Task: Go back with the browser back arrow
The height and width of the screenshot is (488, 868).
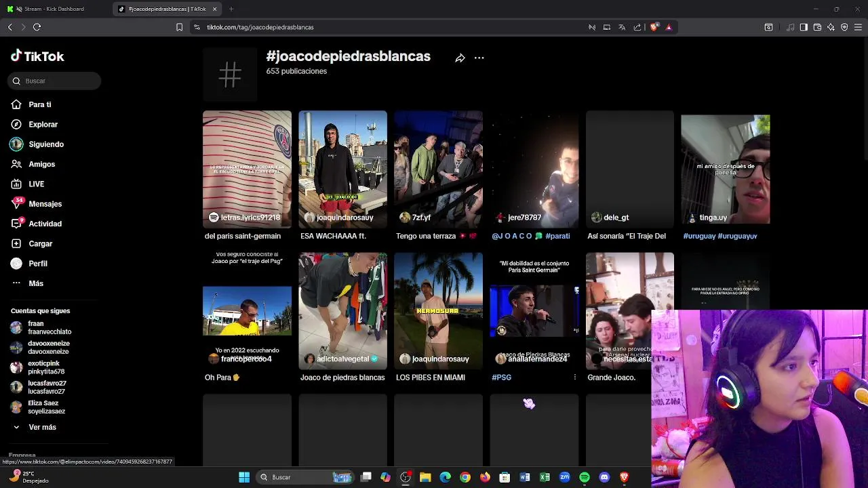Action: coord(9,27)
